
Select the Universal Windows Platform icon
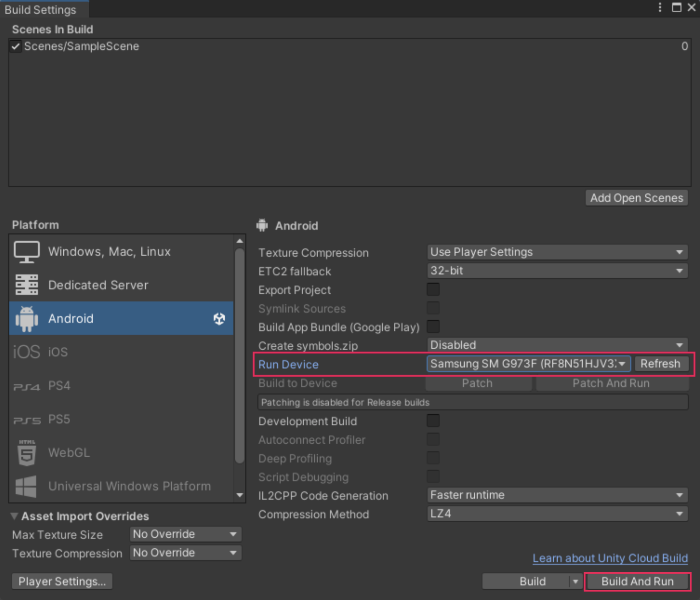[26, 486]
